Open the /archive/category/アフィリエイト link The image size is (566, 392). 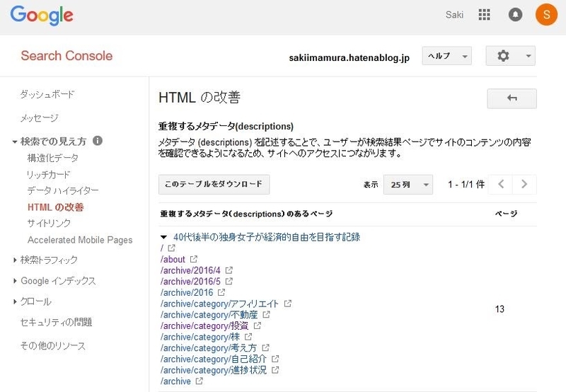coord(219,304)
